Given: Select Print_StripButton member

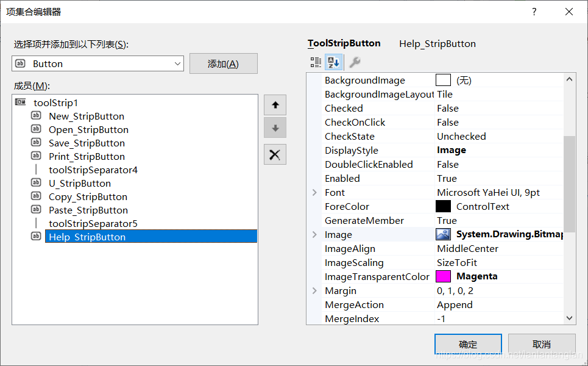Looking at the screenshot, I should pos(87,157).
